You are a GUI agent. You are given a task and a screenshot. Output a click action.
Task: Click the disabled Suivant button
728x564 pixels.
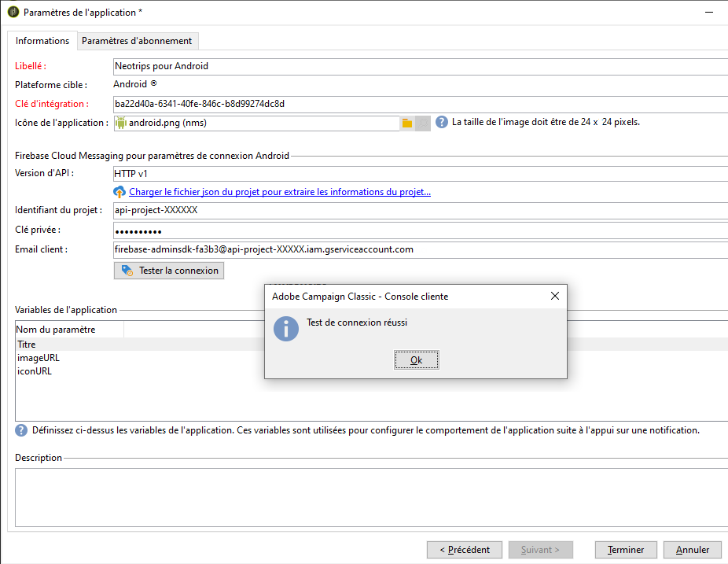(x=540, y=550)
